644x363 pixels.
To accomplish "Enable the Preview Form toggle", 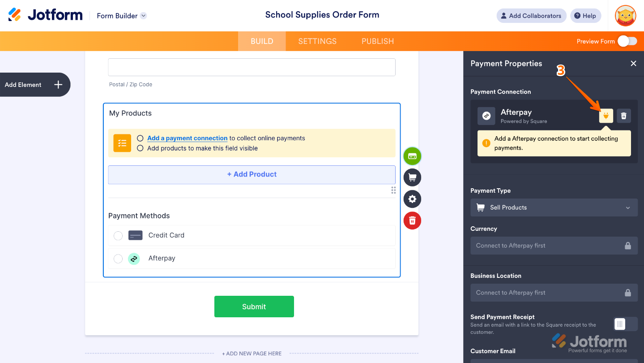I will click(x=627, y=41).
